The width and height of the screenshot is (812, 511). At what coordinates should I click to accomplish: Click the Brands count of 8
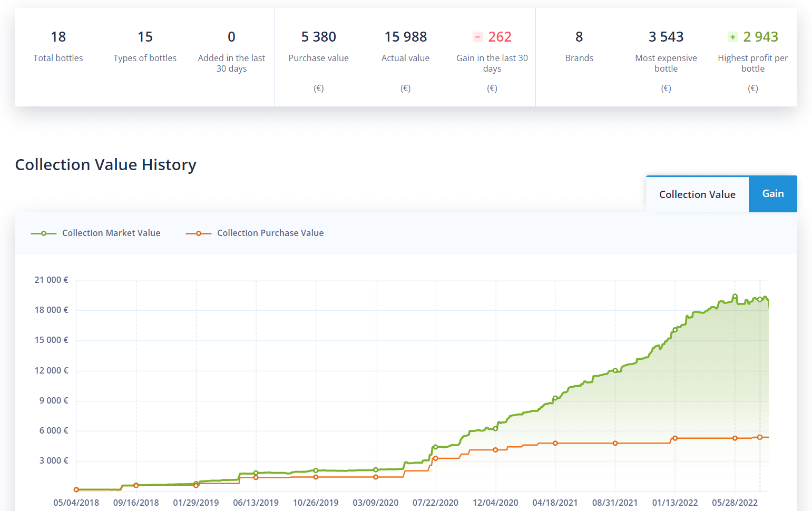pyautogui.click(x=579, y=37)
